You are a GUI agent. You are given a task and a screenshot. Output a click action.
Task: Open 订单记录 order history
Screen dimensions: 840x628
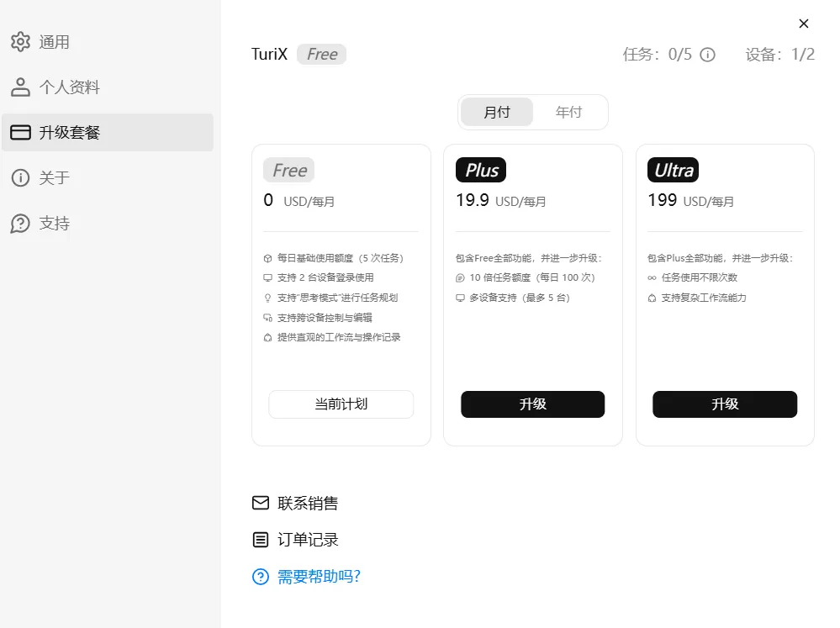pos(308,540)
